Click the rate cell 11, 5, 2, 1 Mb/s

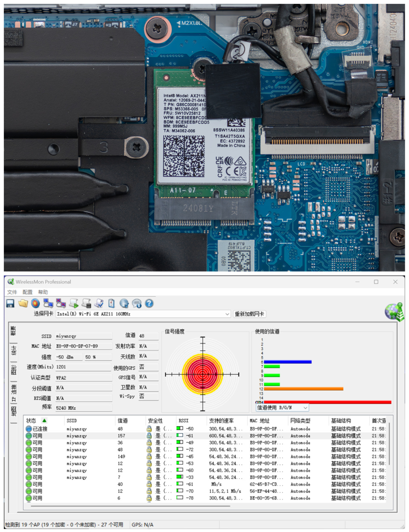225,491
